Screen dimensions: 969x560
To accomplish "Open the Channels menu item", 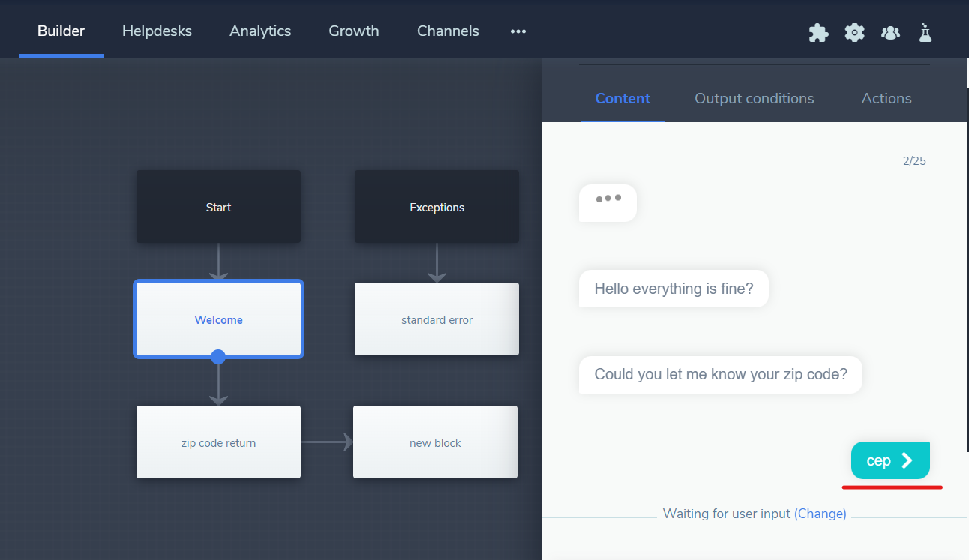I will pyautogui.click(x=448, y=31).
